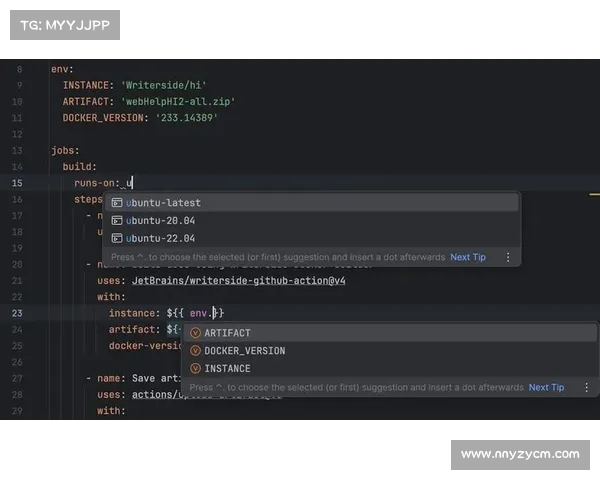Click Next Tip in the ubuntu suggestions popup
This screenshot has width=600, height=480.
[467, 257]
